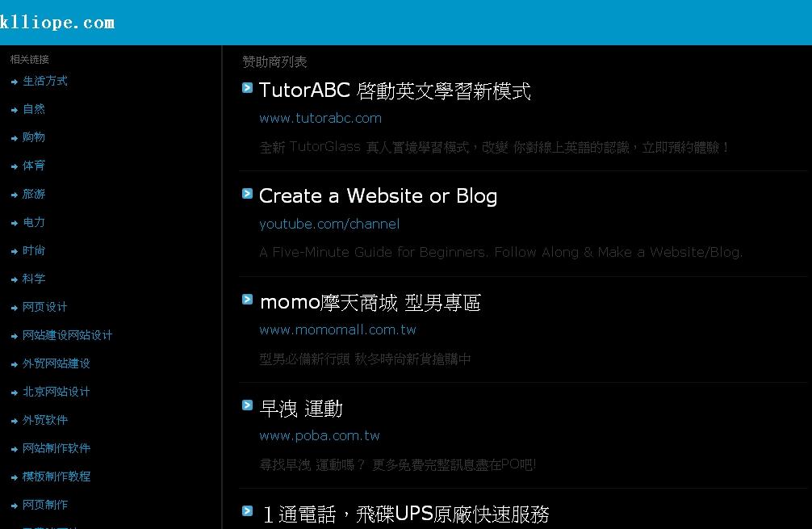This screenshot has height=529, width=812.
Task: Open the www.poba.com.tw link
Action: pos(320,435)
